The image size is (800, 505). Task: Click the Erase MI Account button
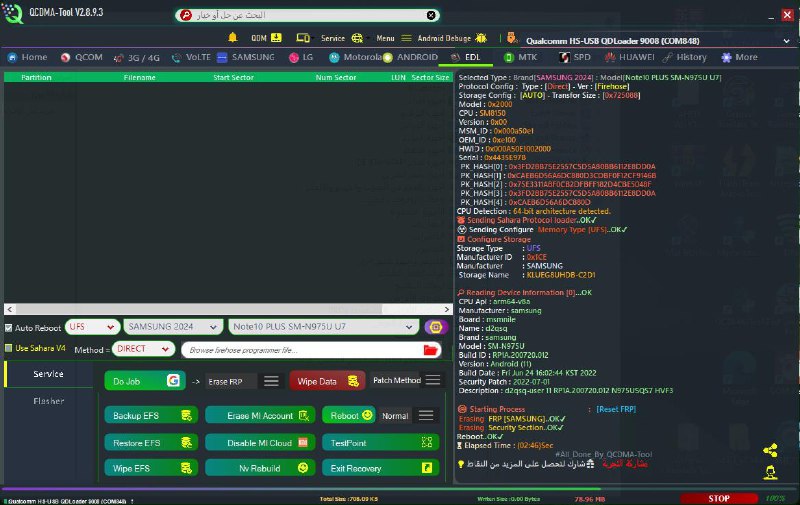pos(260,415)
